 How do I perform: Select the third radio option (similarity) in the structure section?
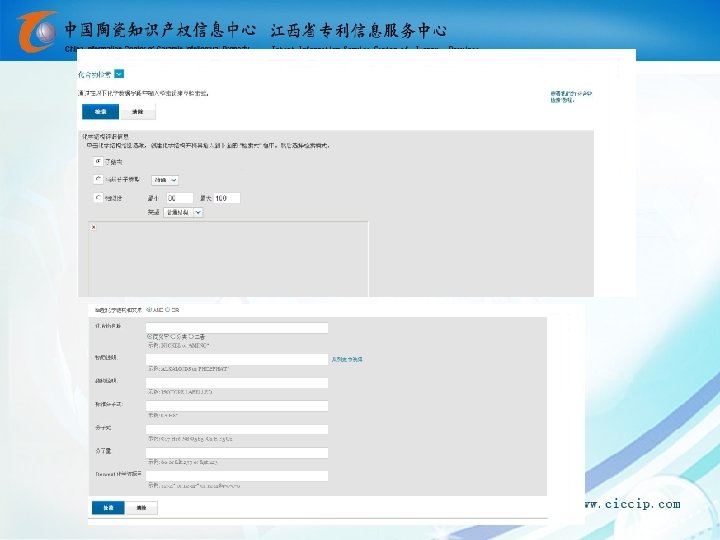pos(98,197)
